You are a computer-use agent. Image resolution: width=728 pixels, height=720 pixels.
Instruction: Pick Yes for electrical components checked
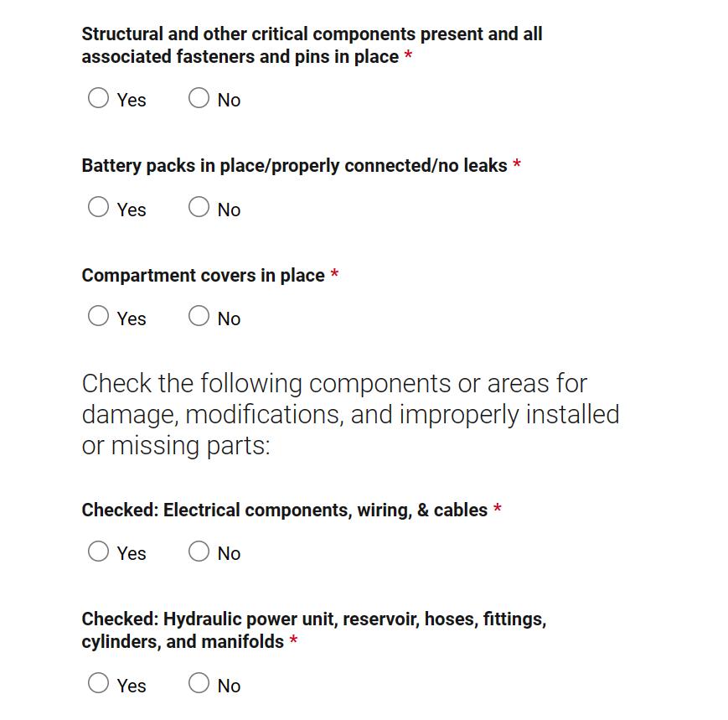(99, 551)
